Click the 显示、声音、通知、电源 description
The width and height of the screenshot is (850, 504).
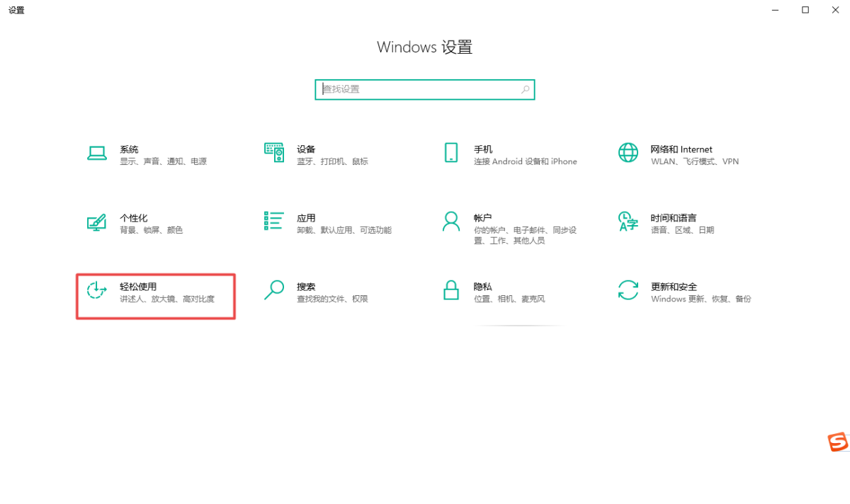(x=163, y=161)
